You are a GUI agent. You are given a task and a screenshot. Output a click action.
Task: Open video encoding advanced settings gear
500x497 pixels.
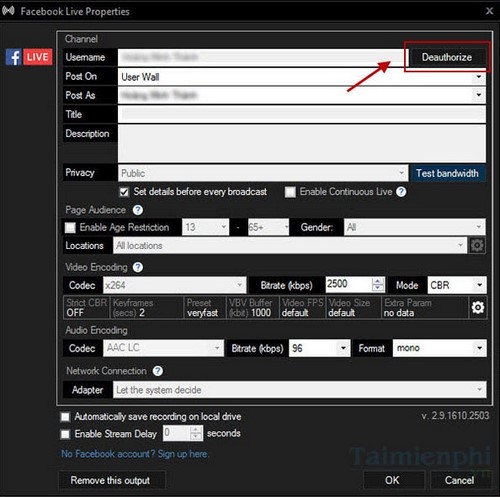pyautogui.click(x=478, y=307)
